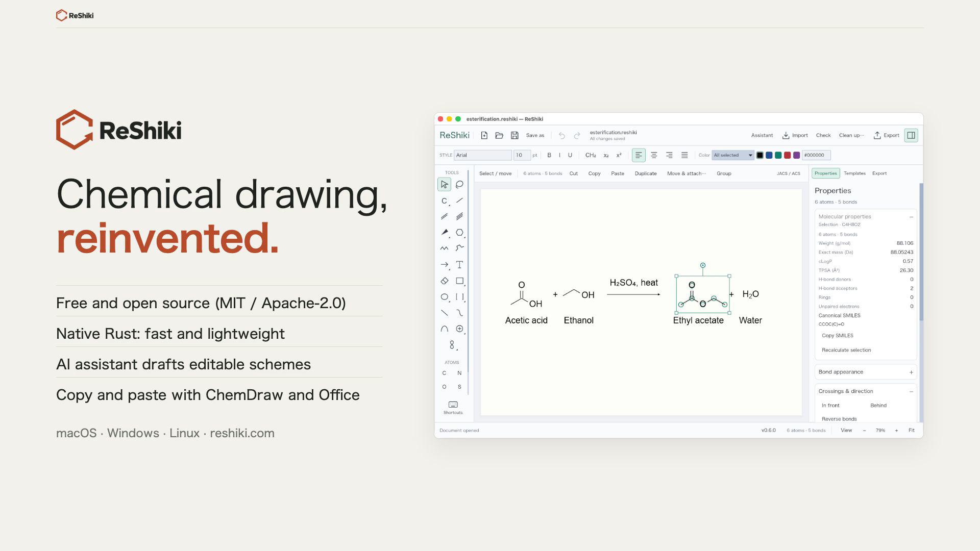Toggle CH₂ chemical formula formatting
The height and width of the screenshot is (551, 980).
591,155
